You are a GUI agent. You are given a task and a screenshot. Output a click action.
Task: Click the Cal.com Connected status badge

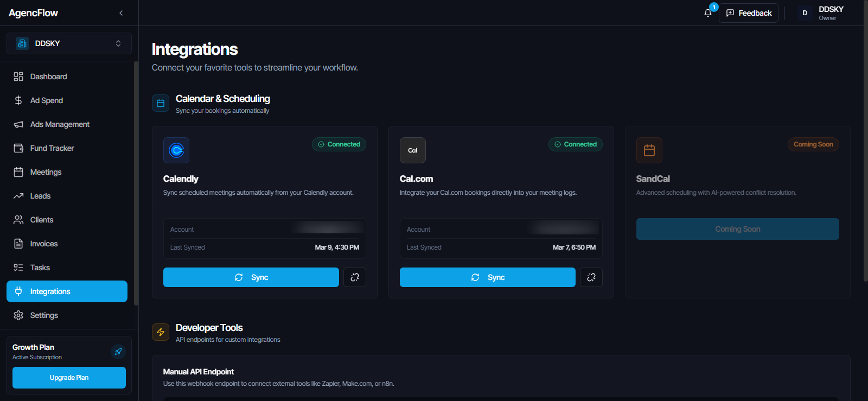pos(576,144)
